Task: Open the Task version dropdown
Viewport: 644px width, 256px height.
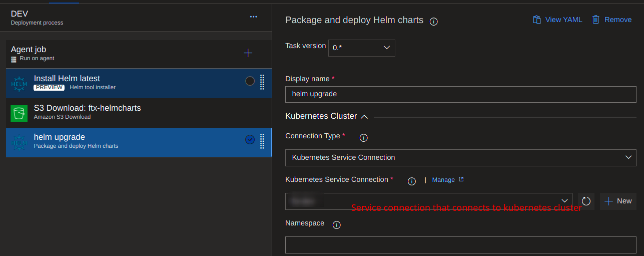Action: pyautogui.click(x=361, y=48)
